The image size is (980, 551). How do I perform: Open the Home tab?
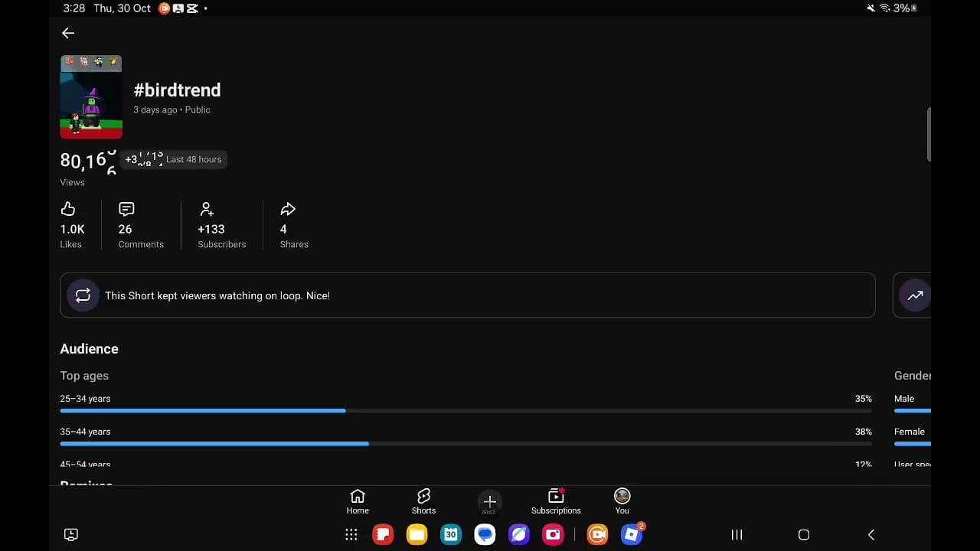[358, 502]
